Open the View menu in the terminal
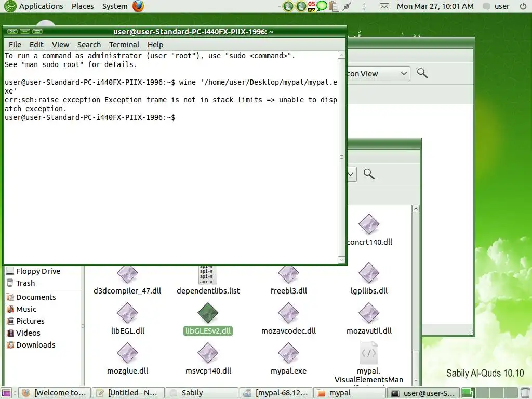 point(60,45)
